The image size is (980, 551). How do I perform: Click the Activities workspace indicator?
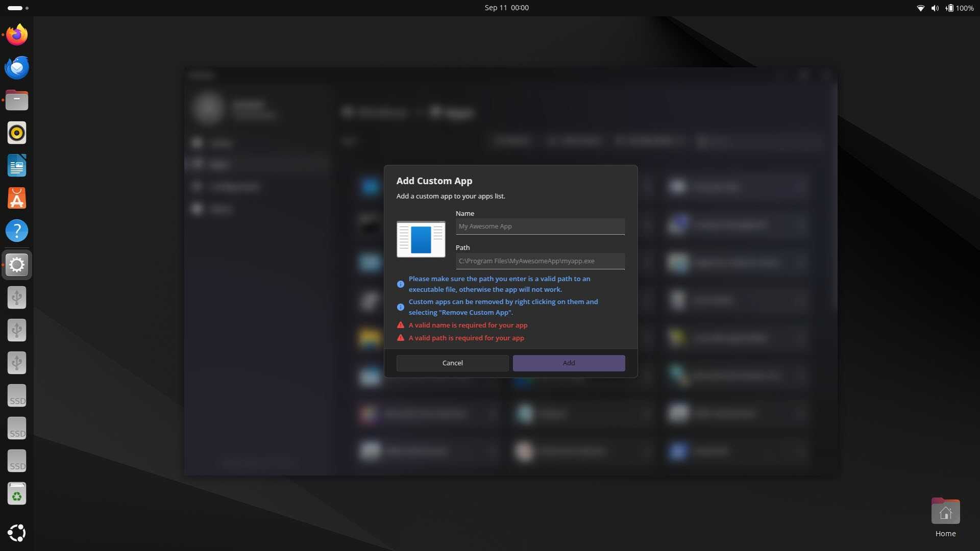pyautogui.click(x=18, y=8)
